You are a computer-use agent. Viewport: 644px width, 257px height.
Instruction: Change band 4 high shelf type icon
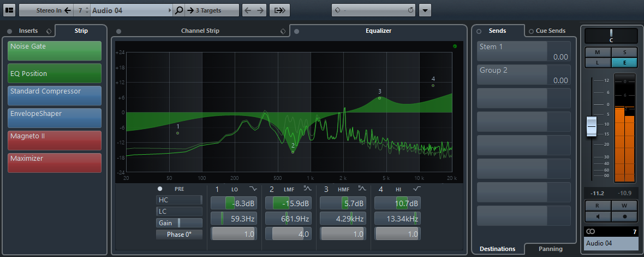click(417, 189)
